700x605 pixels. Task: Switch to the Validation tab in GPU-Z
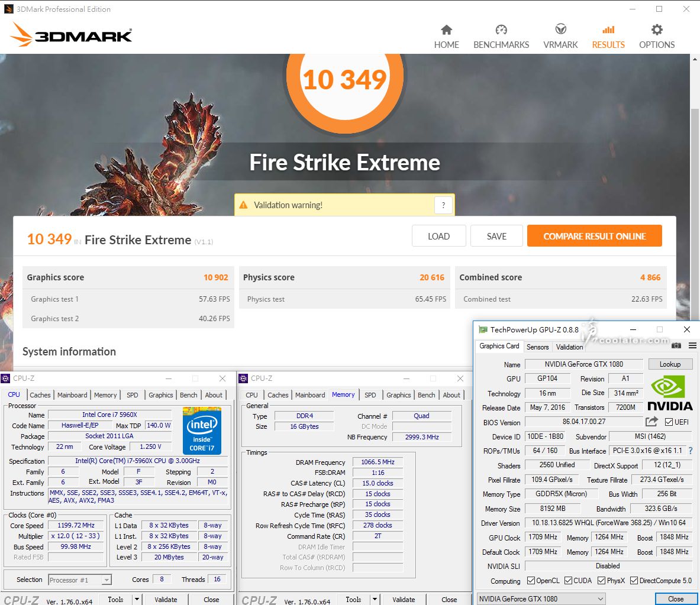point(569,347)
